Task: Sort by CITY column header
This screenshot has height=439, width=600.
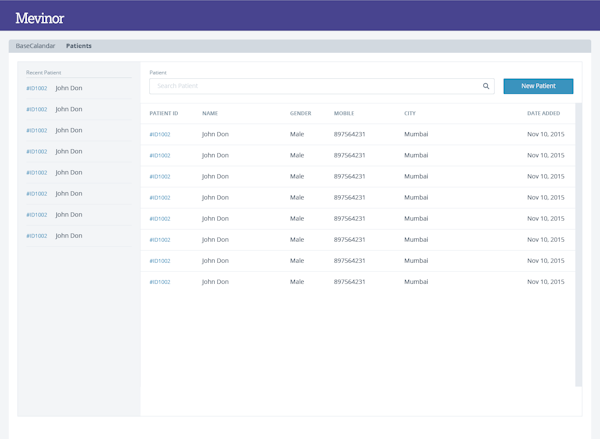Action: [x=410, y=113]
